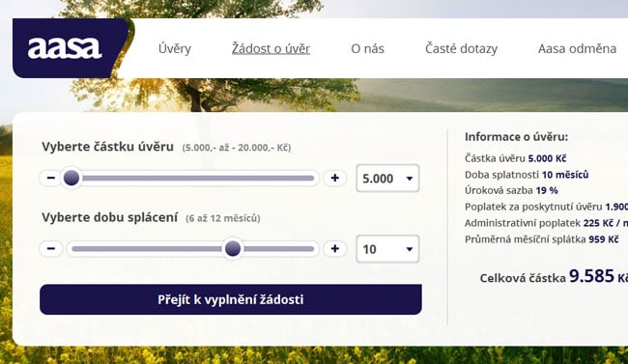Open Aasa odměna page
Screen dimensions: 628x364
577,49
